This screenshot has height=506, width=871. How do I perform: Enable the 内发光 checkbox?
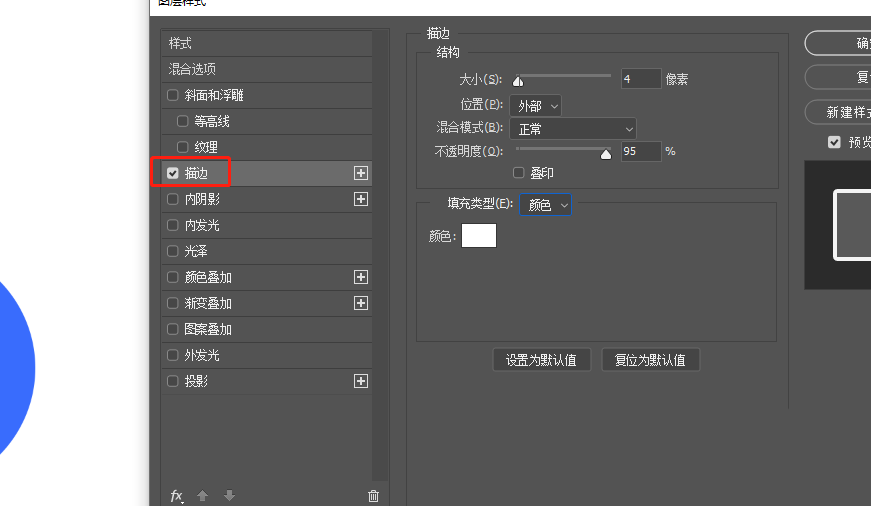coord(173,225)
